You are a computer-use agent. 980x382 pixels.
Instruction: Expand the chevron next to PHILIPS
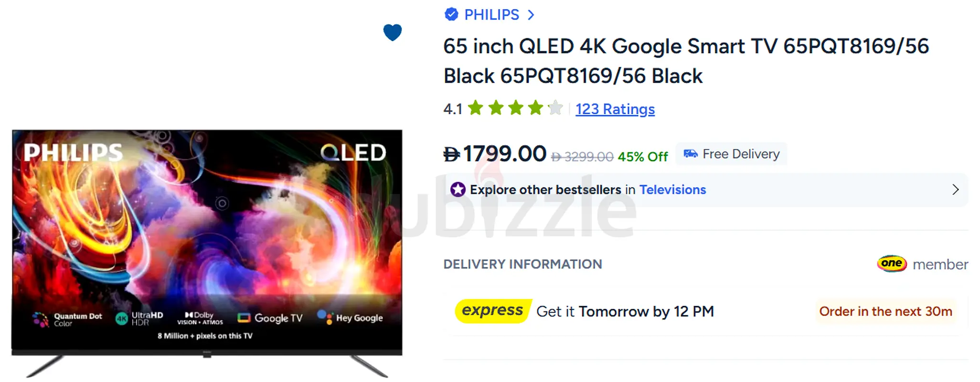click(531, 15)
